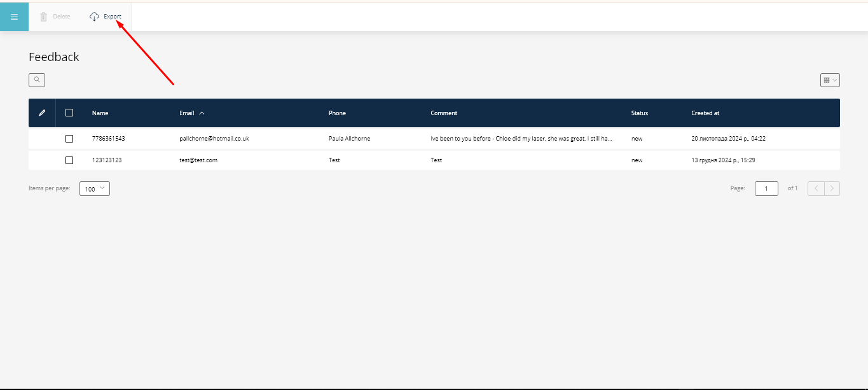
Task: Sort by the Name column header
Action: click(100, 113)
